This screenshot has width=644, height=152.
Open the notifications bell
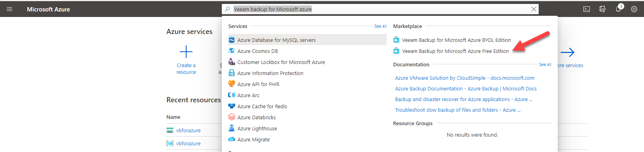coord(618,9)
